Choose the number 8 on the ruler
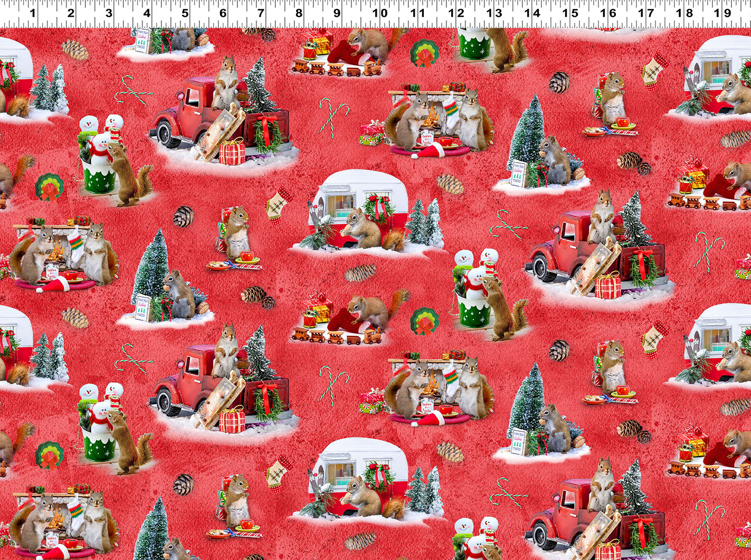 pyautogui.click(x=299, y=13)
